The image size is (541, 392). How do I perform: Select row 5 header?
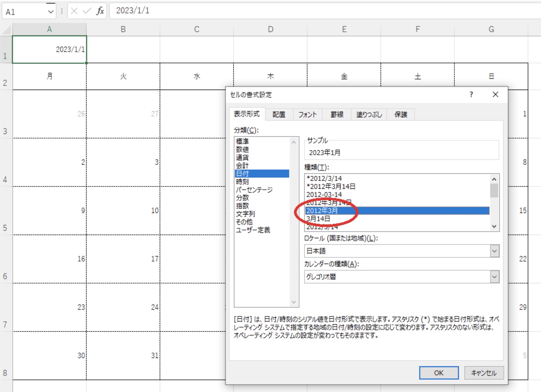click(x=6, y=210)
